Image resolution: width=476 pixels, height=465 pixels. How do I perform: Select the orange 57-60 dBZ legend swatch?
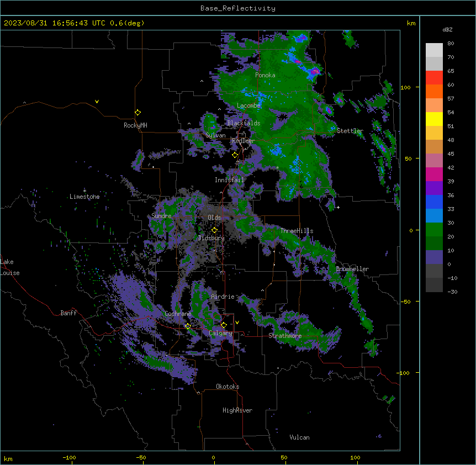(434, 91)
